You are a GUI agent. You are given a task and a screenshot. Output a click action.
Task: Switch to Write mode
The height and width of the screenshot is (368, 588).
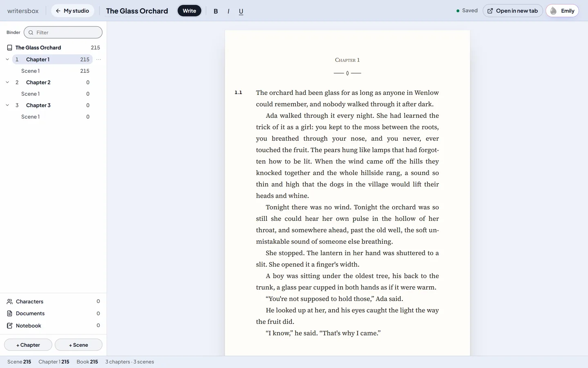point(189,11)
